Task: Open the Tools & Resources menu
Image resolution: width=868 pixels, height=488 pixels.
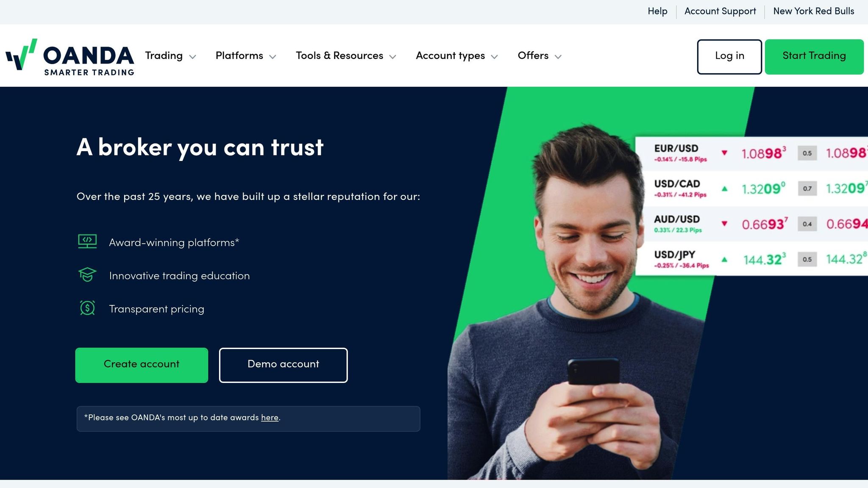Action: [x=346, y=56]
